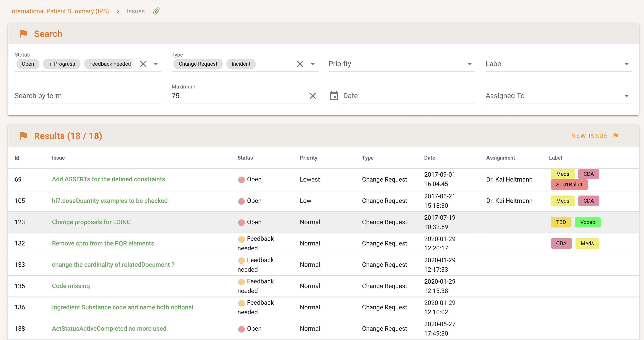This screenshot has height=340, width=644.
Task: Clear the Maximum value 75
Action: pos(312,96)
